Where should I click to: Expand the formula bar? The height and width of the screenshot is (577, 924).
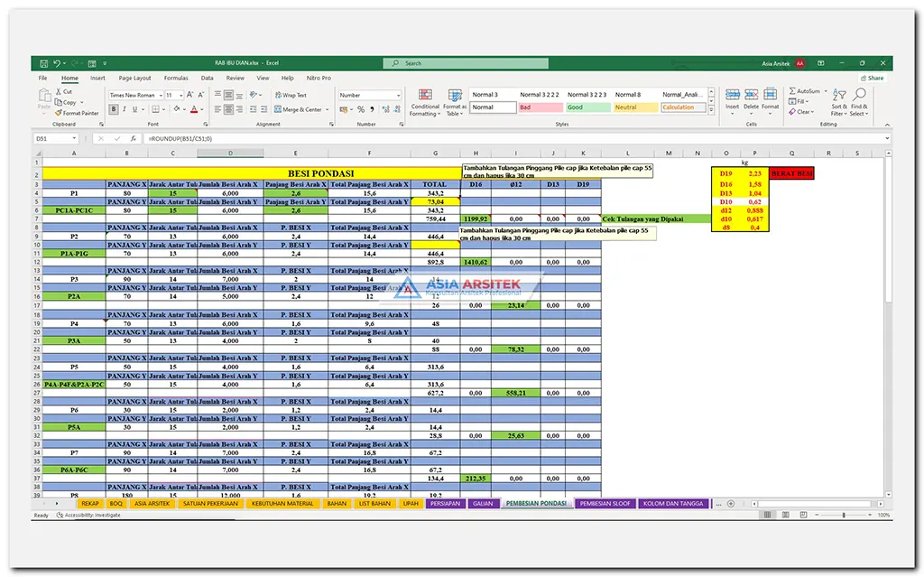887,139
